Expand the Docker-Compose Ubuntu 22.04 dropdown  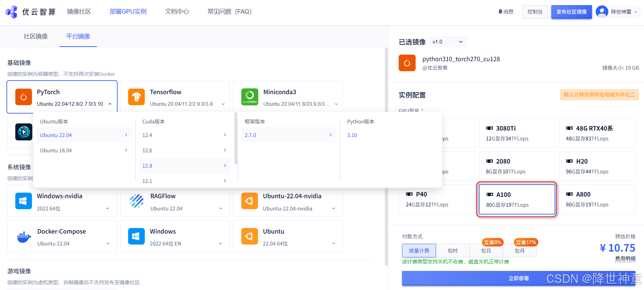tap(108, 243)
